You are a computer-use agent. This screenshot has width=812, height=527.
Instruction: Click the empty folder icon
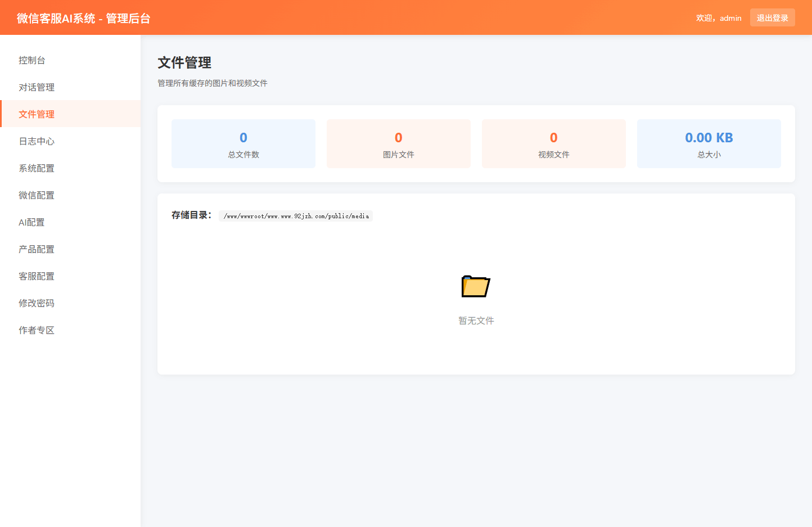point(475,285)
